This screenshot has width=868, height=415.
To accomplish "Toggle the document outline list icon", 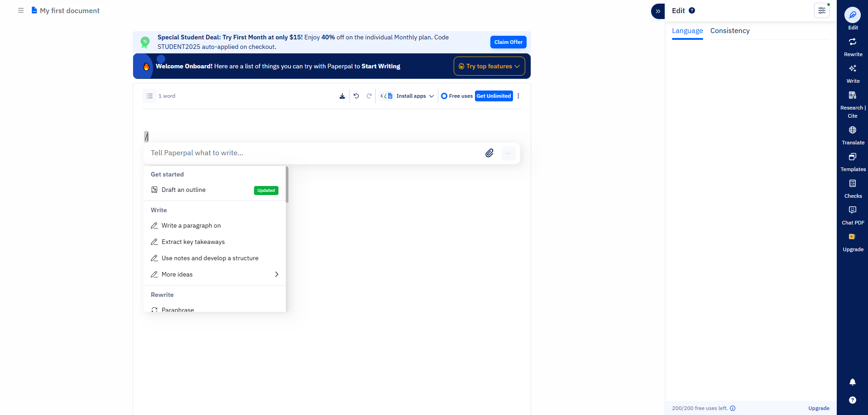I will point(149,96).
